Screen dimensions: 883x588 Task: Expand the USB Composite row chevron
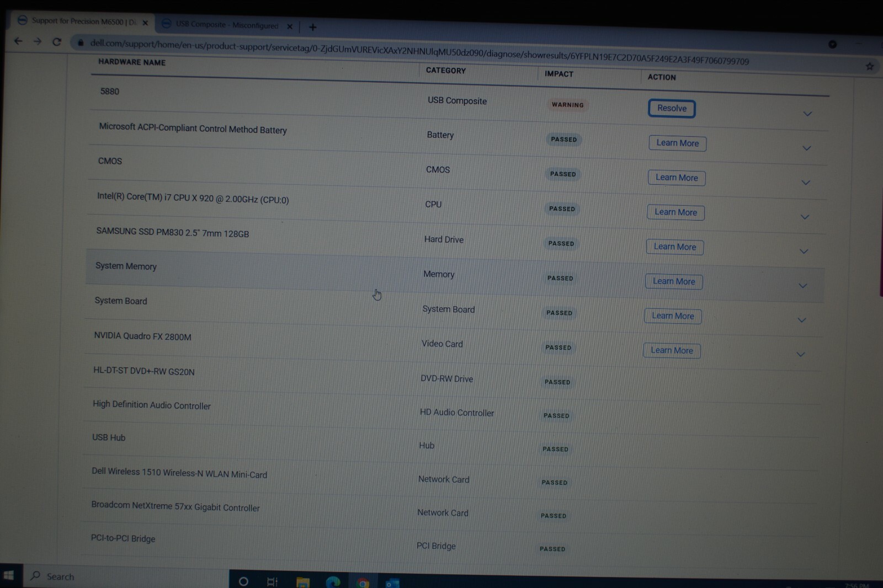(x=807, y=114)
